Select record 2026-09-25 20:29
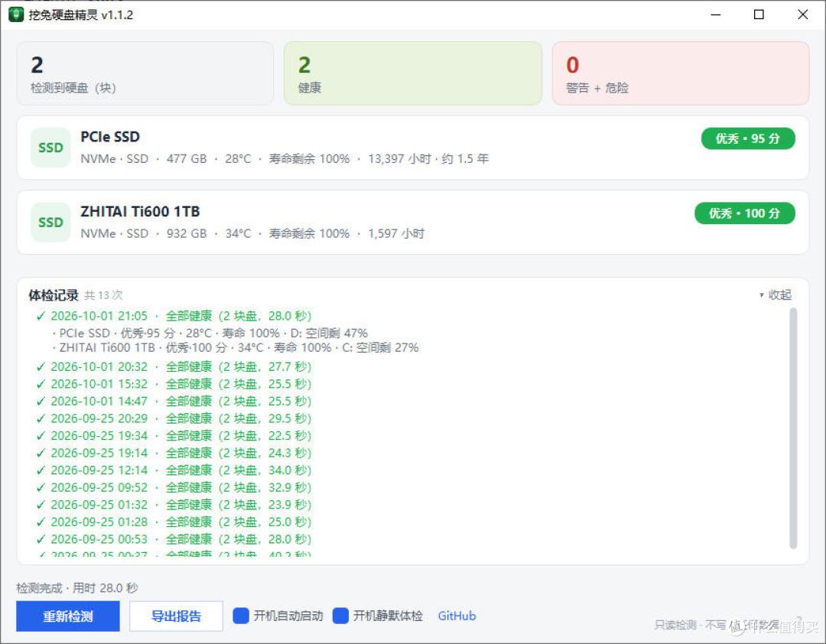This screenshot has width=826, height=644. pyautogui.click(x=174, y=418)
